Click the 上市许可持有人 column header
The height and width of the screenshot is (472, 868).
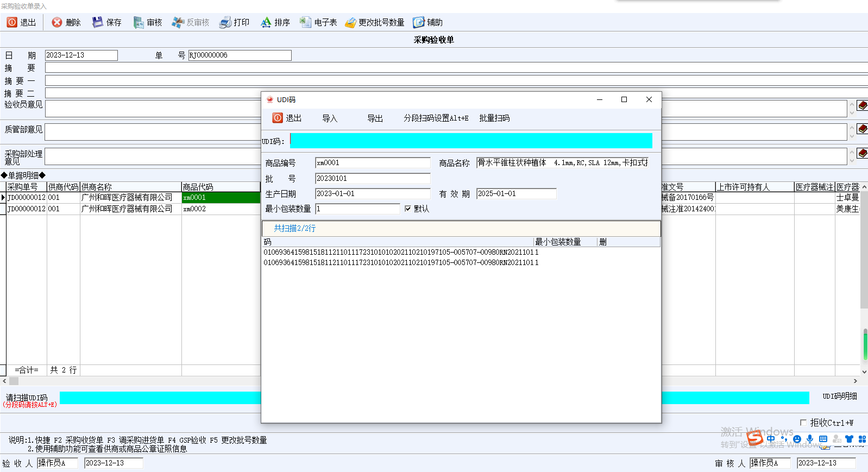pos(754,187)
